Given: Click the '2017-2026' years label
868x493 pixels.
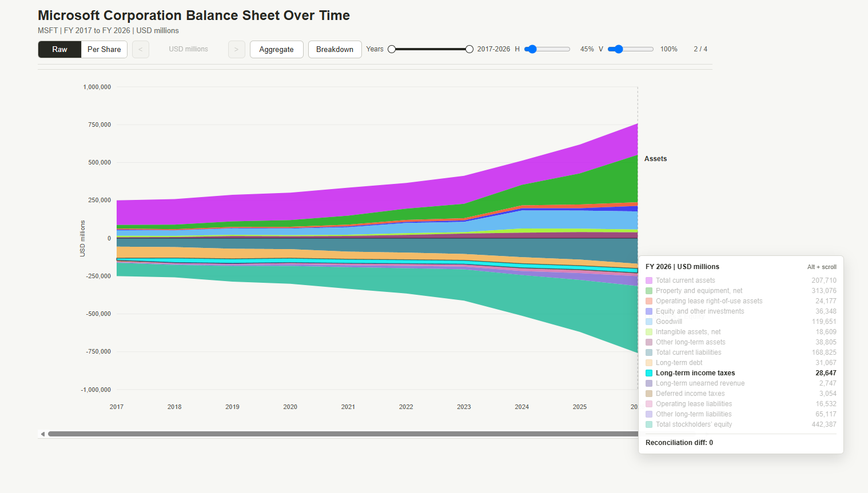Looking at the screenshot, I should [493, 49].
